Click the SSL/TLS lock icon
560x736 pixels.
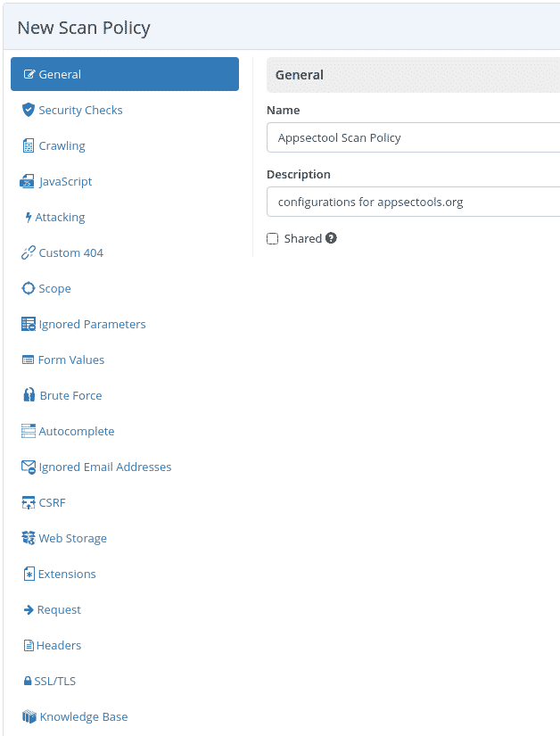click(28, 681)
